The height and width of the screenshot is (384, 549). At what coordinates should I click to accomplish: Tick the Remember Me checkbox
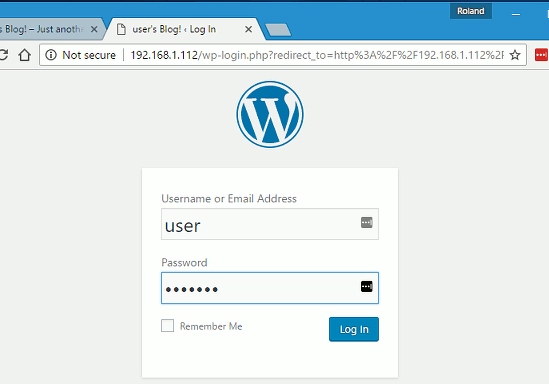[167, 326]
